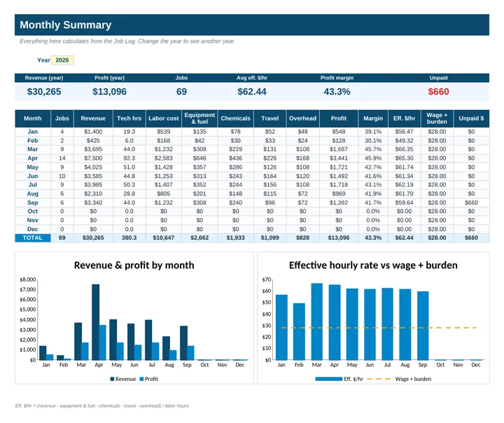Screen dimensions: 504x423
Task: Select total tech hrs cell 380.3
Action: [x=129, y=237]
